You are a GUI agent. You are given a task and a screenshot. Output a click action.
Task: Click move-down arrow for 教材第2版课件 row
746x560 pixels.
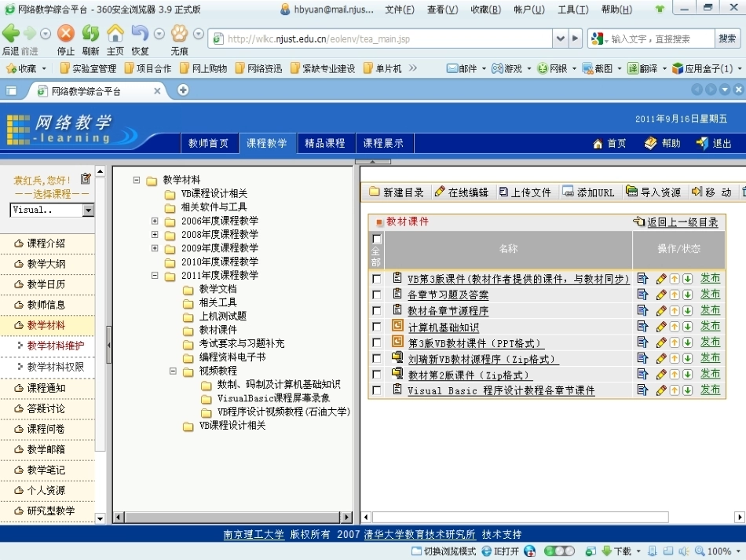click(x=687, y=375)
